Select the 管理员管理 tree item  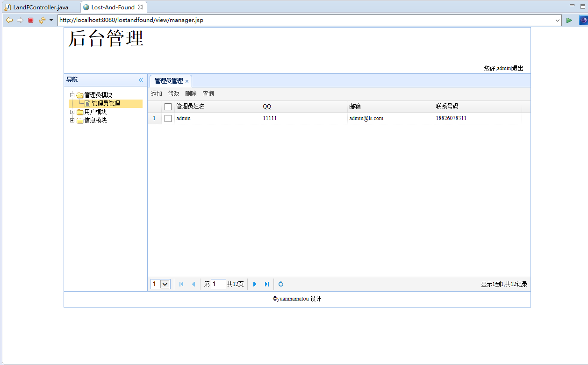coord(106,103)
